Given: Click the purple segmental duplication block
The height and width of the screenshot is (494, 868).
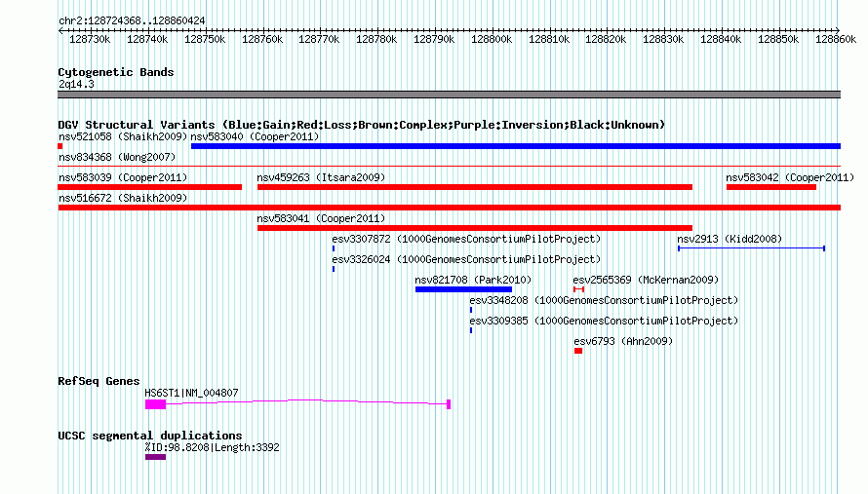Looking at the screenshot, I should click(155, 457).
